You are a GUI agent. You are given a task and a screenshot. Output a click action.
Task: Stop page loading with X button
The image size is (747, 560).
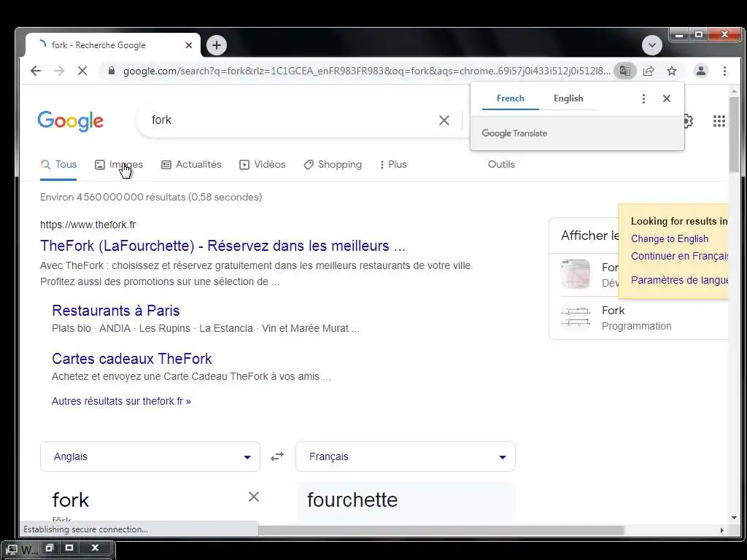pos(82,71)
